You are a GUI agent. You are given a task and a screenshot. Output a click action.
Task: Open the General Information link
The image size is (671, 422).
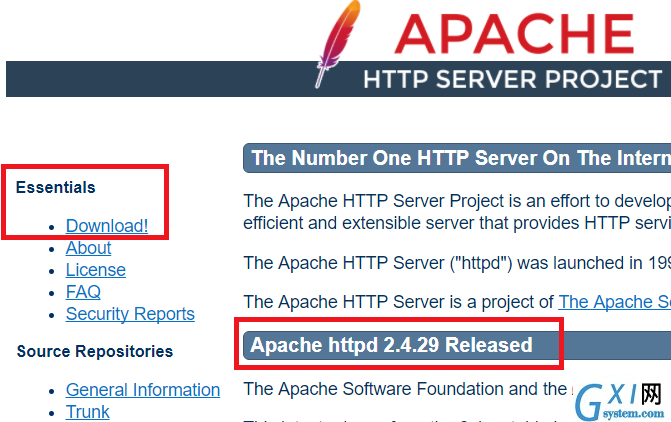coord(143,390)
